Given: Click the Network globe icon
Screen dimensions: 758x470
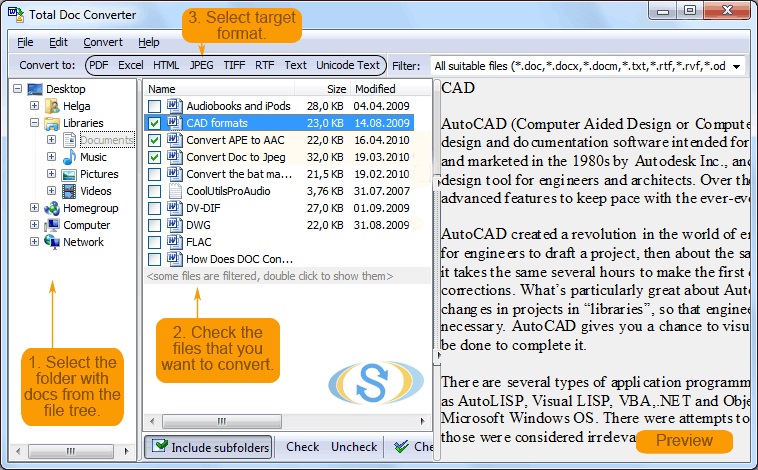Looking at the screenshot, I should point(52,241).
